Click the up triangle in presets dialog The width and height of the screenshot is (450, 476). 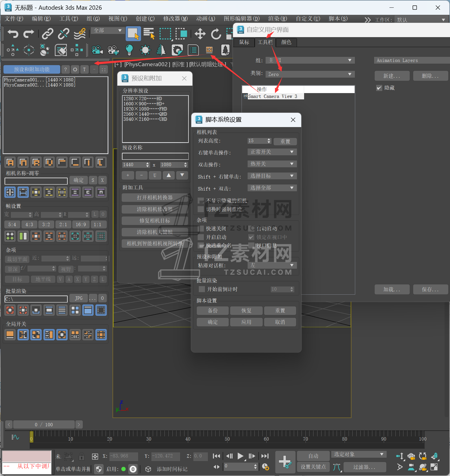[169, 175]
